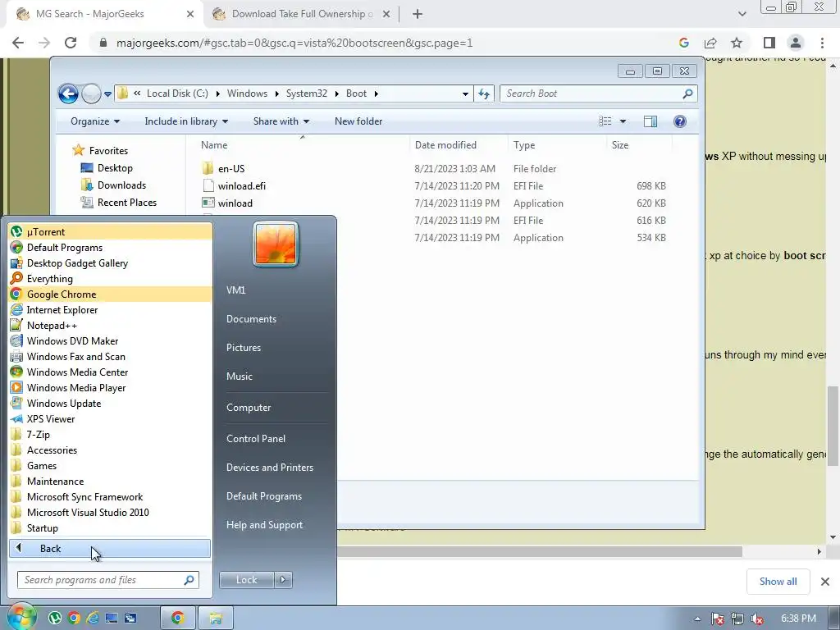Start Windows DVD Maker
This screenshot has height=630, width=840.
tap(111, 340)
